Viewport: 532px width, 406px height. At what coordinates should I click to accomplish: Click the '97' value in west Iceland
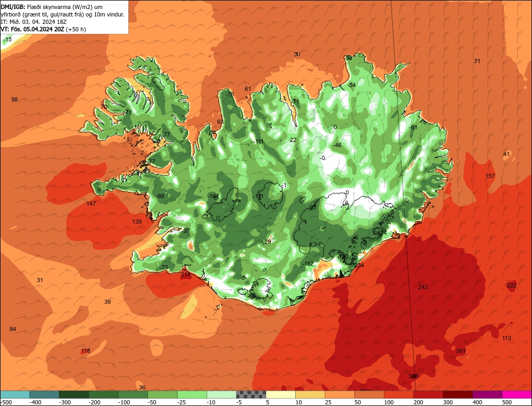tap(187, 231)
